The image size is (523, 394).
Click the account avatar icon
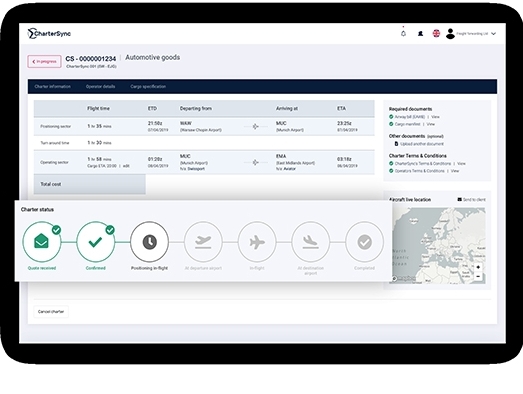[x=450, y=33]
